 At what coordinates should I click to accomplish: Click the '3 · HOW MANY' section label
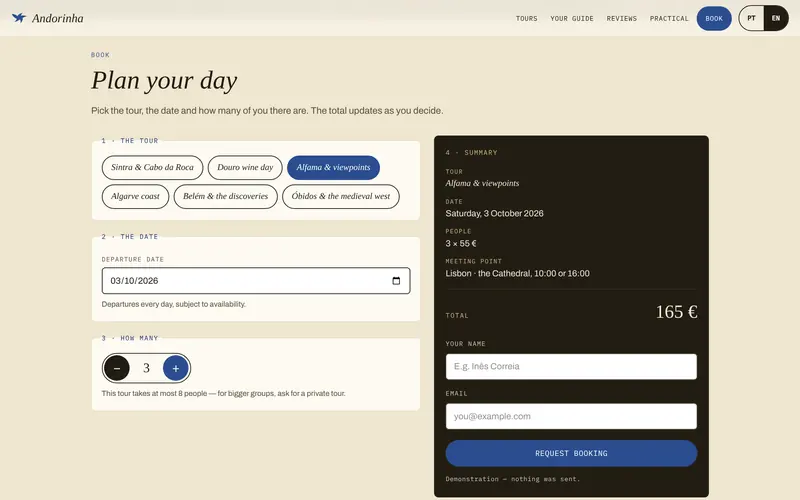[x=130, y=338]
